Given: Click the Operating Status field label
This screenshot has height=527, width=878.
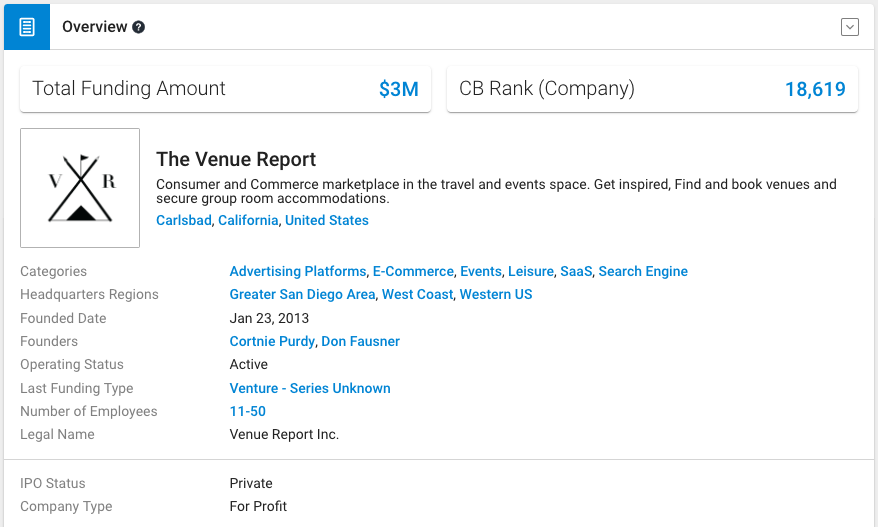Looking at the screenshot, I should click(72, 364).
